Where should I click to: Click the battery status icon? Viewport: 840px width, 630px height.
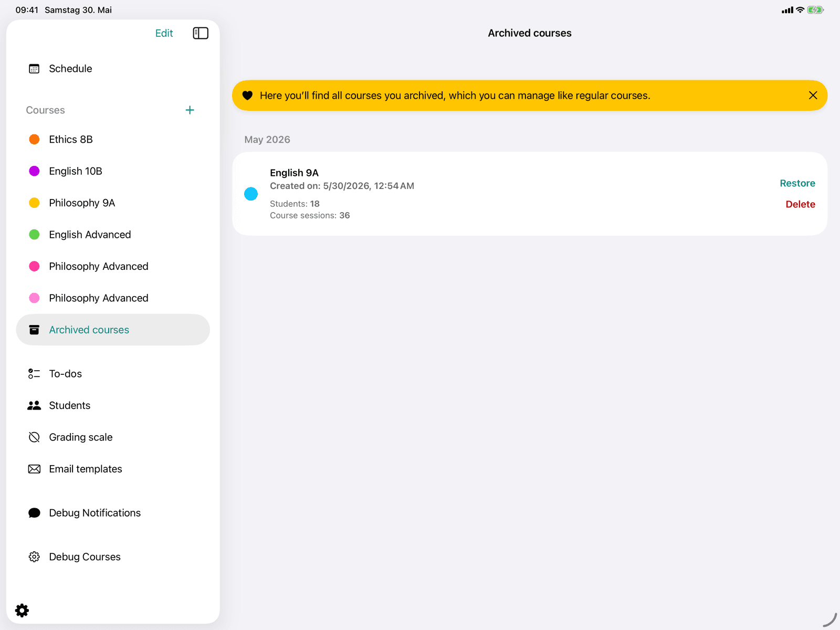(x=815, y=10)
